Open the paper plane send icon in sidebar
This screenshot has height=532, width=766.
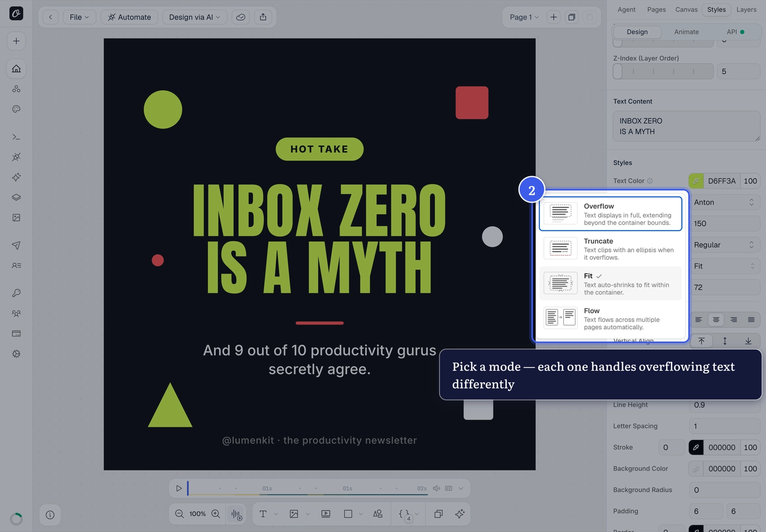(16, 245)
